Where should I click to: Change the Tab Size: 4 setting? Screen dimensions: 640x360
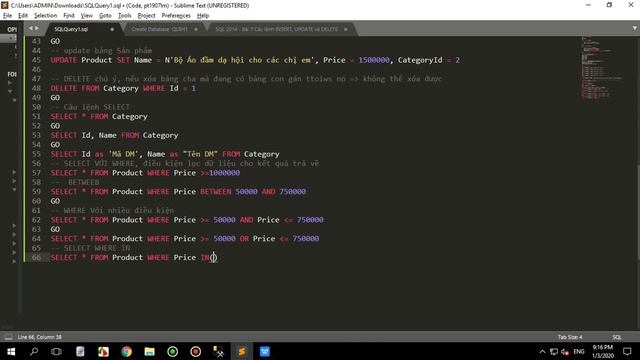(570, 337)
